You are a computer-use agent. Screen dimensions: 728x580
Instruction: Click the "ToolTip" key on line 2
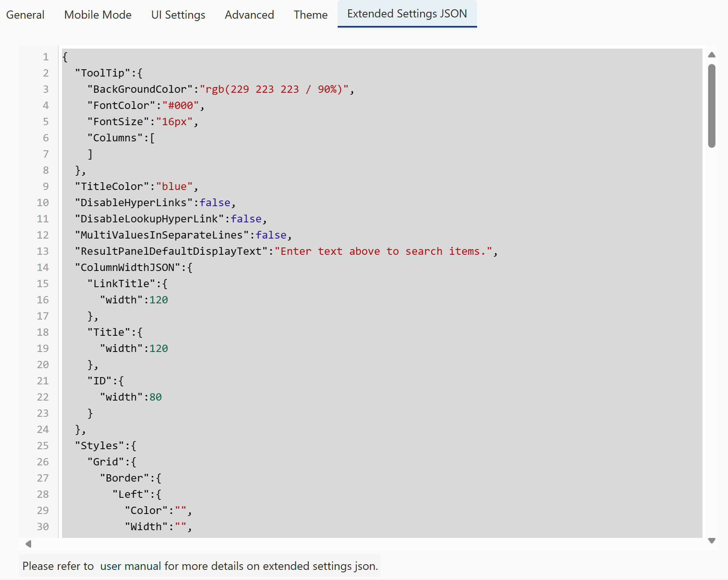coord(103,73)
